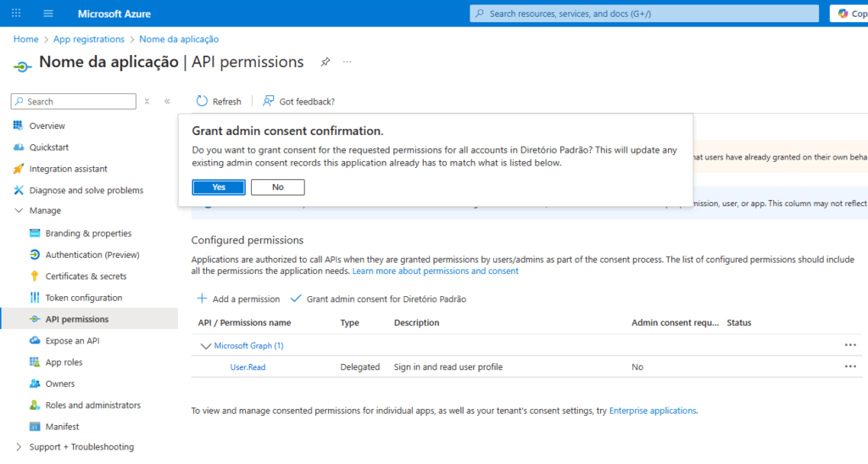Click the Manifest icon
The height and width of the screenshot is (464, 868).
pos(34,427)
